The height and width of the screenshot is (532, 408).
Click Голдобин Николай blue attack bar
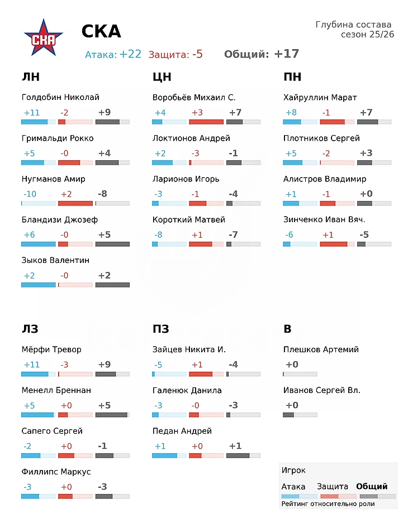39,122
